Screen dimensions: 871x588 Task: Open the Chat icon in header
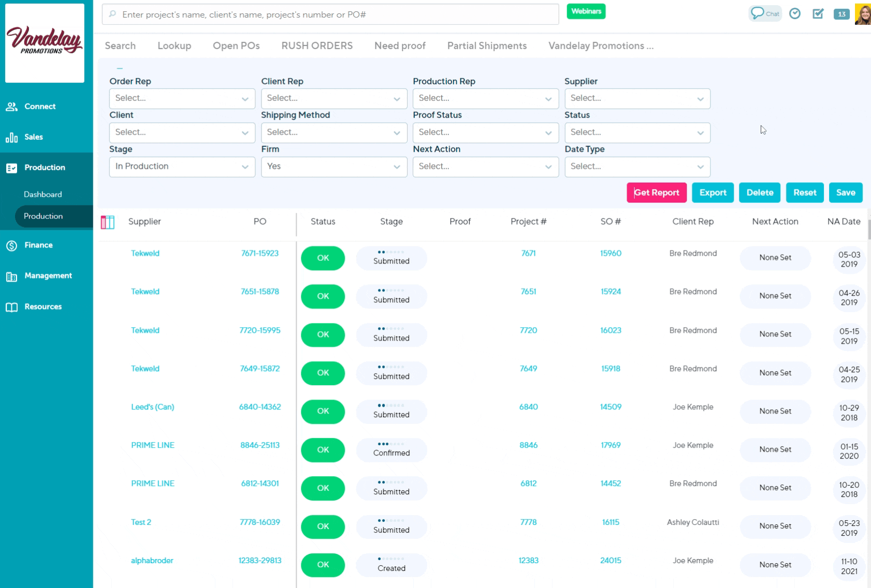click(764, 14)
